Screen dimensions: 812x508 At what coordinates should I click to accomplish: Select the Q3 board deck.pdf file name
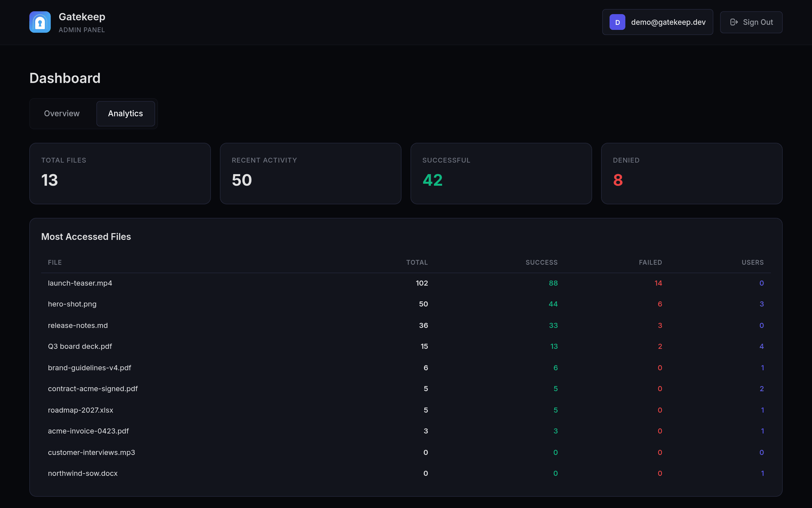80,346
